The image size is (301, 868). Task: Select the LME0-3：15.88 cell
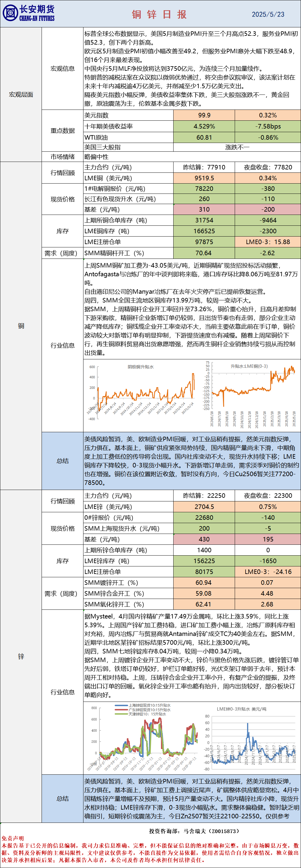[268, 242]
